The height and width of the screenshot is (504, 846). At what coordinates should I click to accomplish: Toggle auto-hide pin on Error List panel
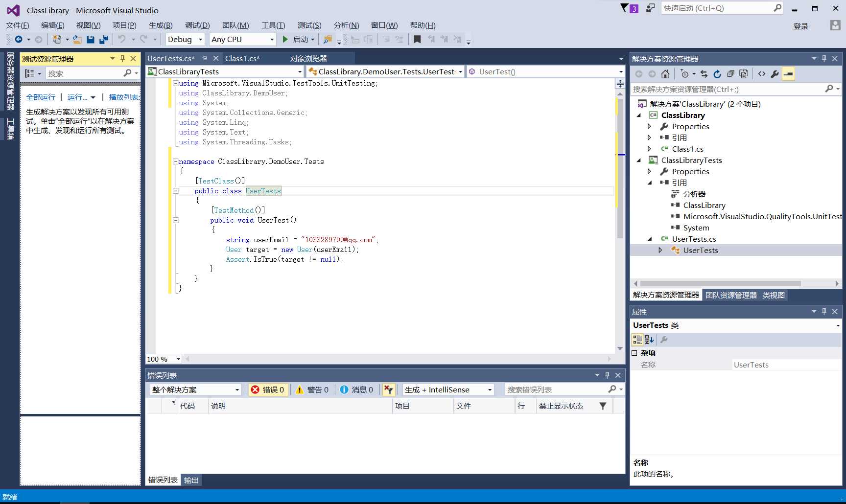tap(608, 375)
